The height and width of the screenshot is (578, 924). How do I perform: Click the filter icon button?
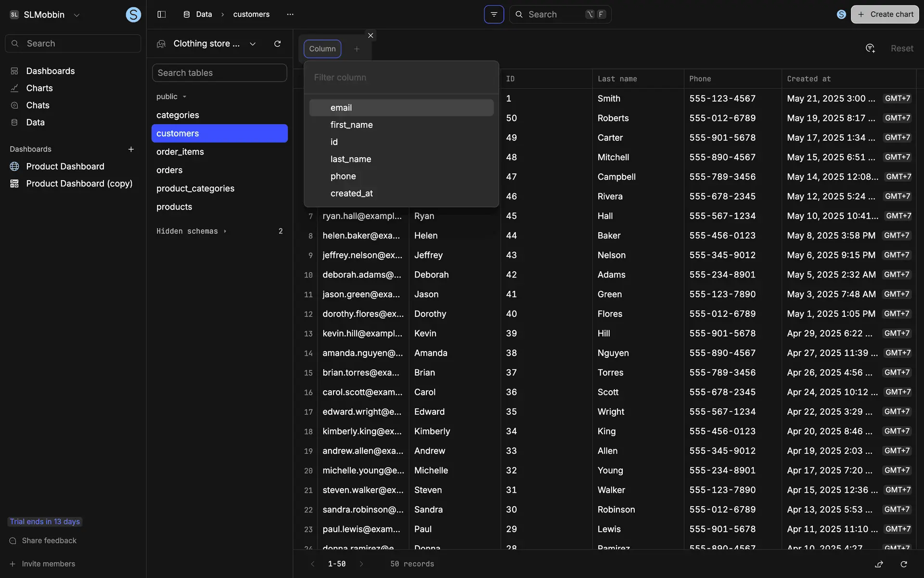pos(494,14)
